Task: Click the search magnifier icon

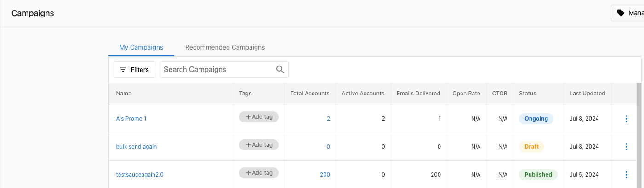Action: coord(280,70)
